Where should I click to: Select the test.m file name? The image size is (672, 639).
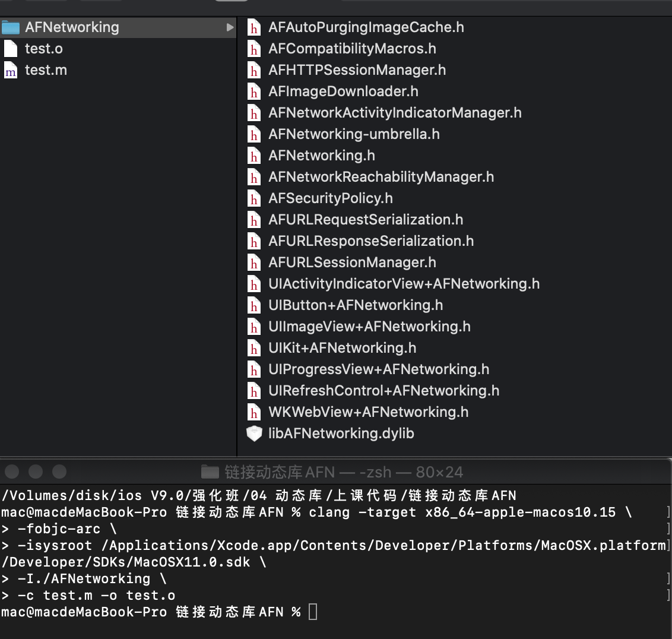[x=46, y=70]
